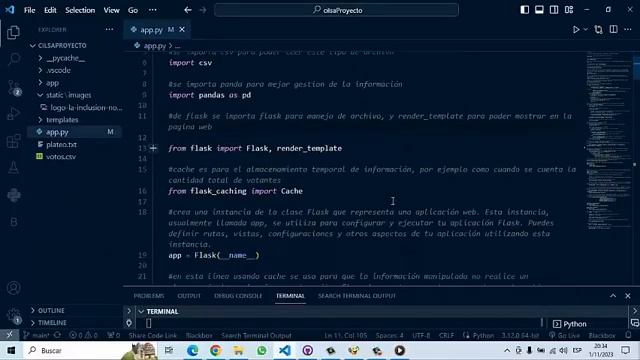Show hidden menu items via ellipsis

pos(152,10)
